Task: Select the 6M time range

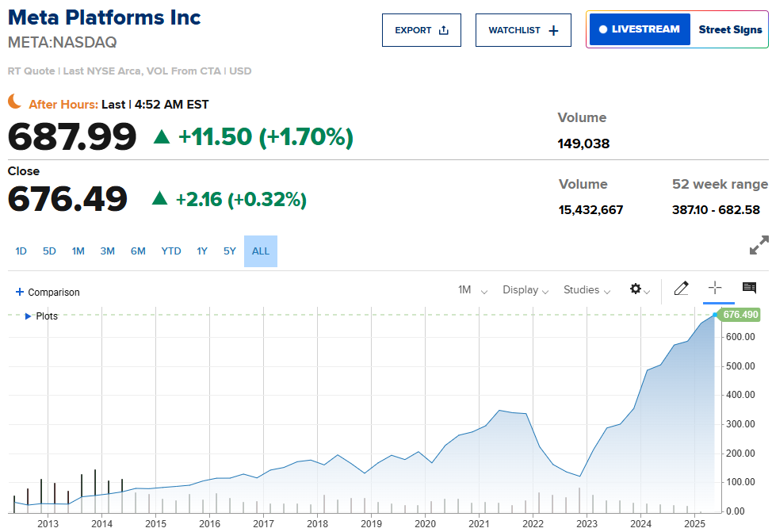Action: (138, 251)
